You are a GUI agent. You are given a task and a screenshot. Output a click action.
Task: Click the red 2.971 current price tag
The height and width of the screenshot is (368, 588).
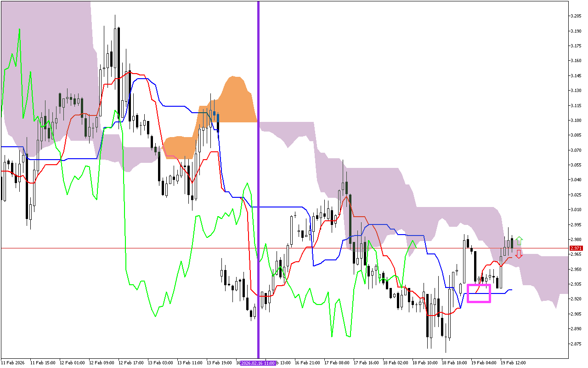pos(576,248)
